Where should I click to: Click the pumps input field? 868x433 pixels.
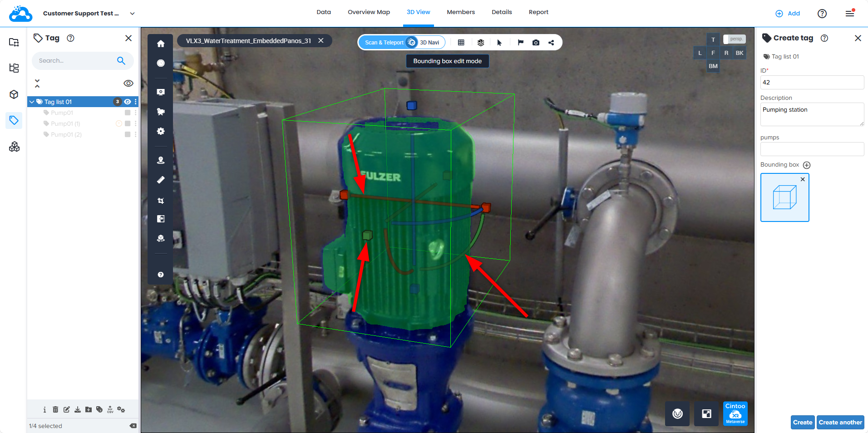pyautogui.click(x=812, y=149)
